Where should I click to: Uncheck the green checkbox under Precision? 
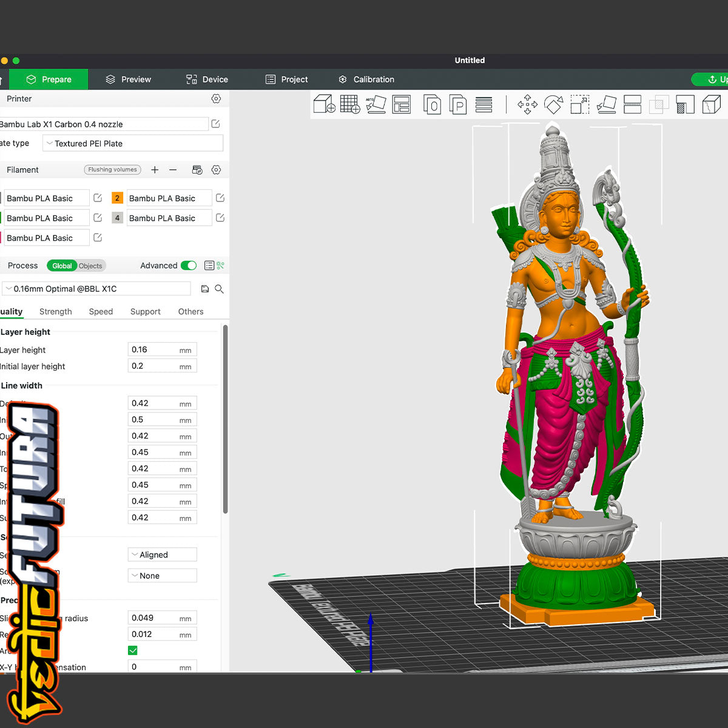tap(133, 650)
